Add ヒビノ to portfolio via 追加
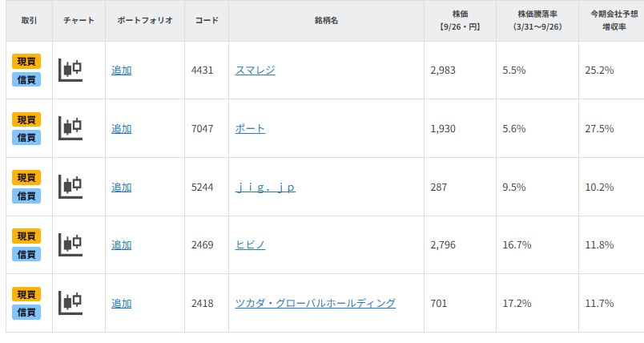Screen dimensions: 644x343 coord(122,245)
